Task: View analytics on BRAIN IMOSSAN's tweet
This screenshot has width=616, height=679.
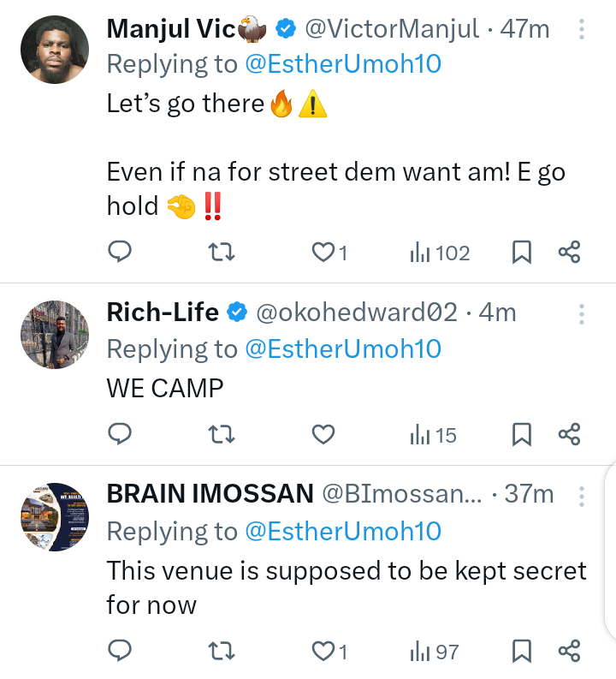Action: coord(435,652)
